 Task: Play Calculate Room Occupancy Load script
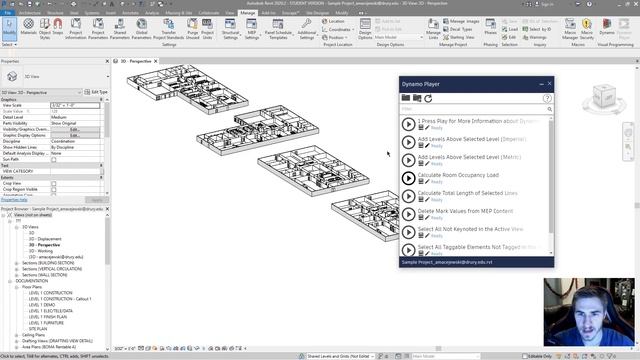click(x=408, y=178)
